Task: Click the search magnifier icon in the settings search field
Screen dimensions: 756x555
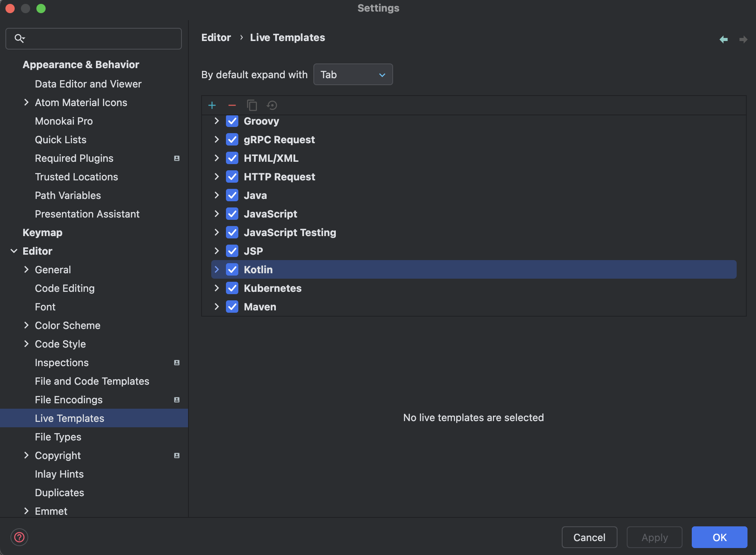Action: 19,38
